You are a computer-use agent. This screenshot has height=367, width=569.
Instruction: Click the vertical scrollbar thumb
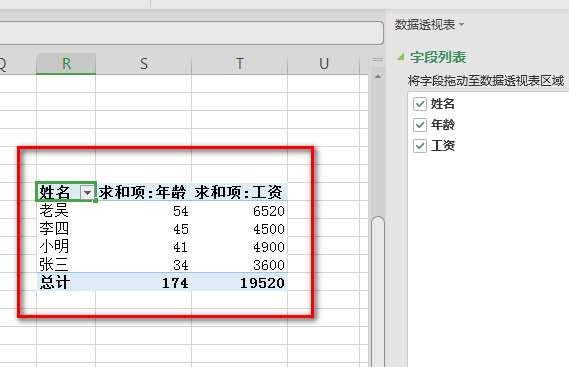coord(378,290)
